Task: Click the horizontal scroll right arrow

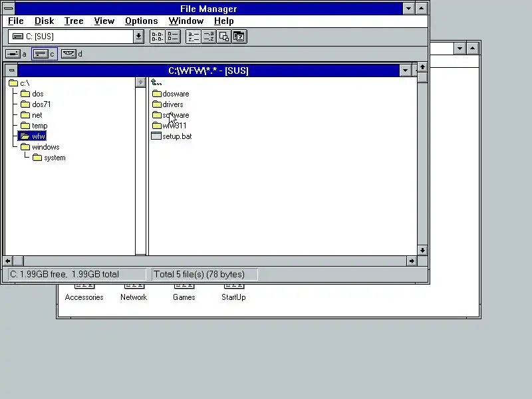Action: (412, 261)
